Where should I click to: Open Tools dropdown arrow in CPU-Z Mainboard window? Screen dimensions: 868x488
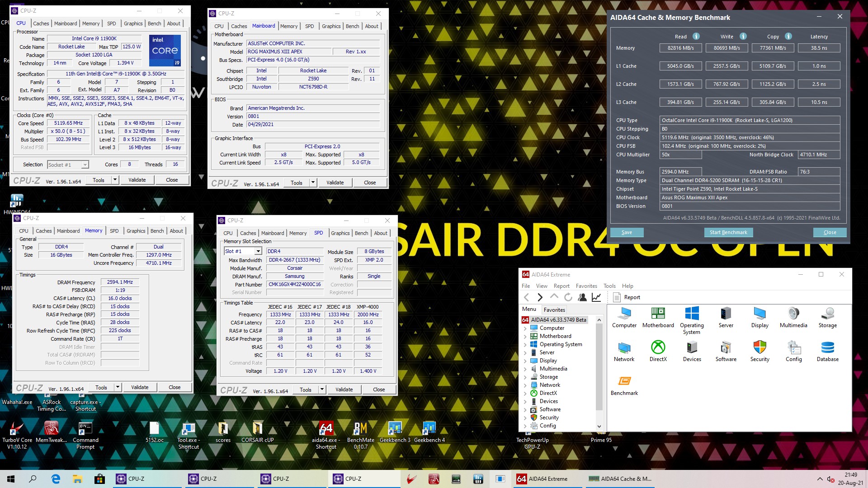(x=313, y=183)
